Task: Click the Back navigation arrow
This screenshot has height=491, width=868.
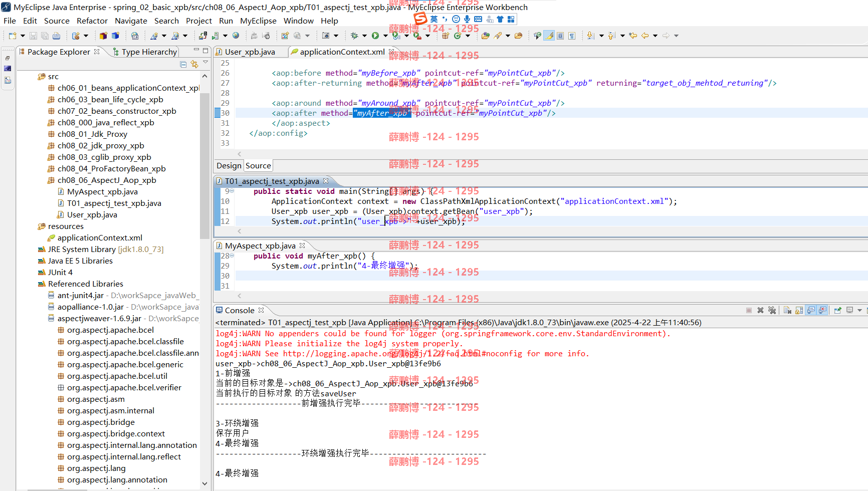Action: [645, 36]
